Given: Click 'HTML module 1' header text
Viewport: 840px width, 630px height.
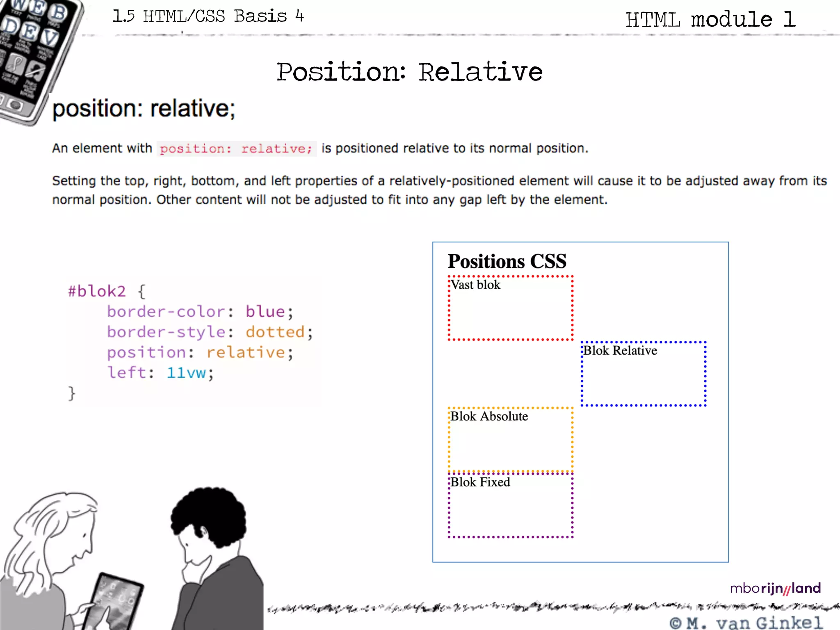Looking at the screenshot, I should point(710,20).
